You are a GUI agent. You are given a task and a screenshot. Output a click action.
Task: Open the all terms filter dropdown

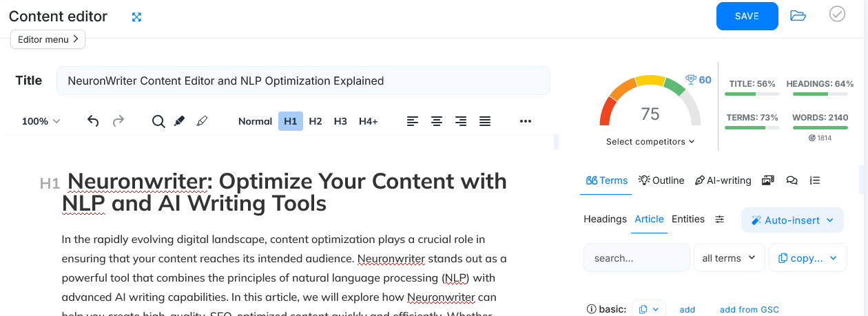[x=729, y=258]
